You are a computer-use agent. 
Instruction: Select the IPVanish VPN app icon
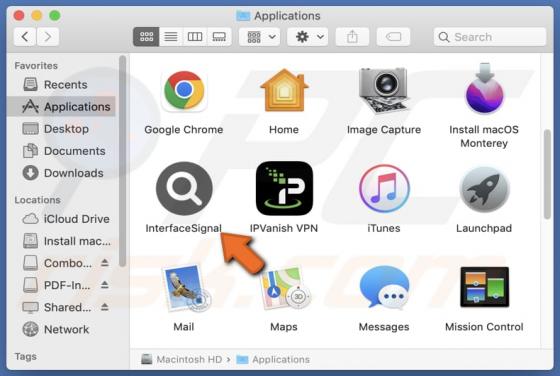pos(284,189)
